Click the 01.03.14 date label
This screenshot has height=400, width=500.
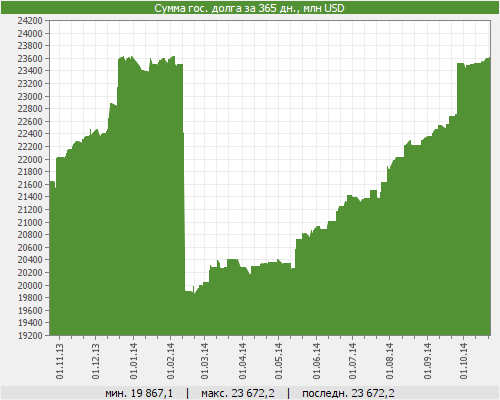point(205,361)
